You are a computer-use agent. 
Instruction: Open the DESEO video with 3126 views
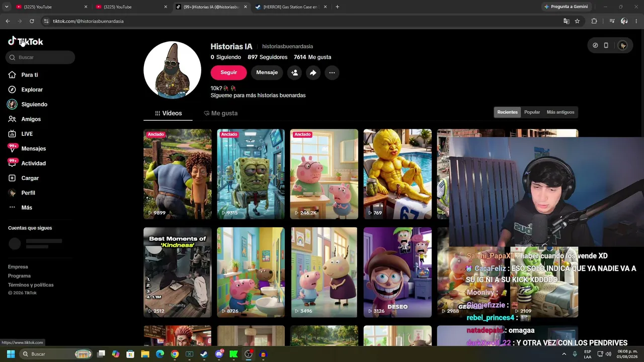pos(397,273)
